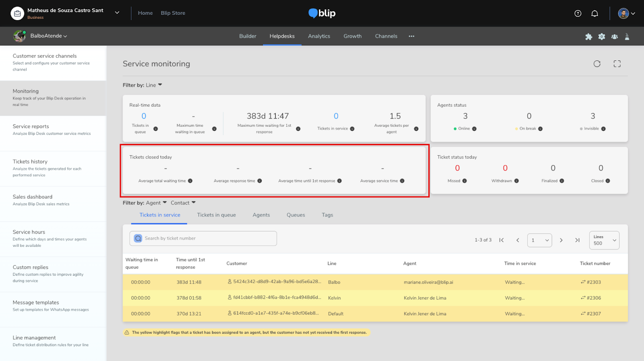The image size is (644, 361).
Task: Open the bot settings gear icon
Action: (602, 37)
